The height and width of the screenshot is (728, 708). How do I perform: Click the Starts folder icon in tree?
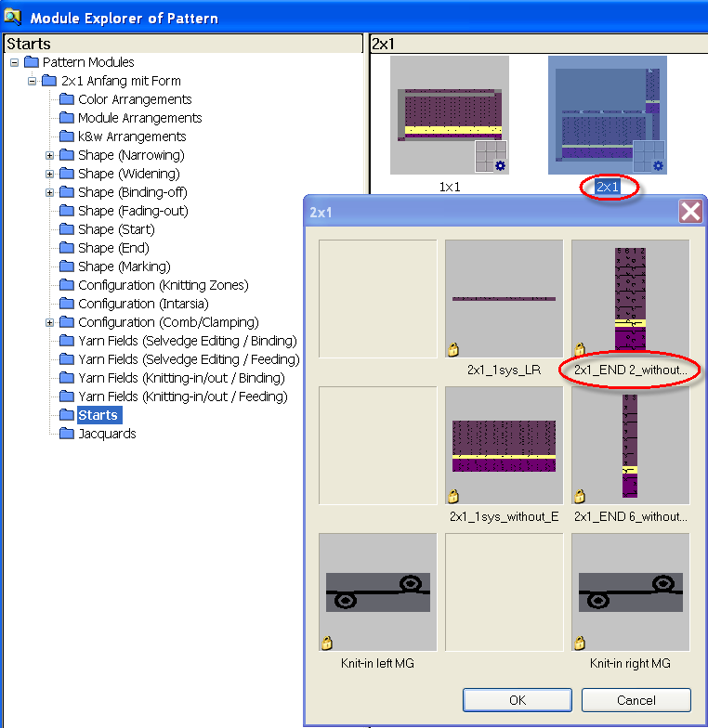[x=67, y=415]
